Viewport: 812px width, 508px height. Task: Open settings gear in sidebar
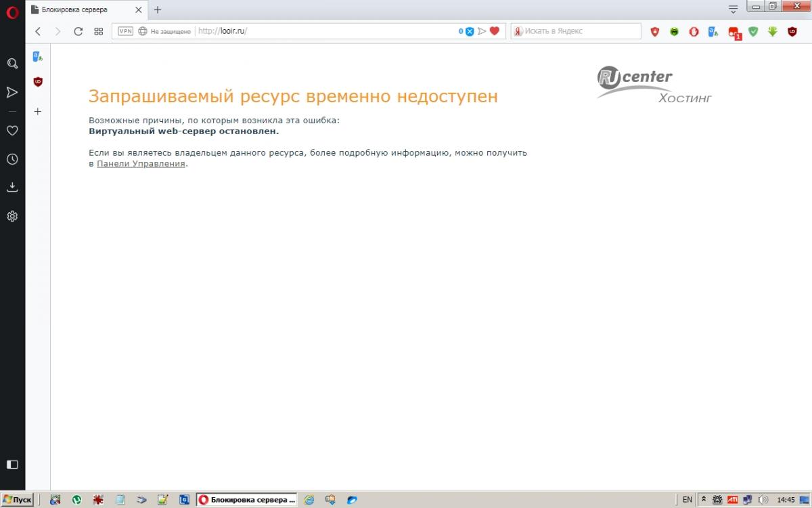(12, 216)
